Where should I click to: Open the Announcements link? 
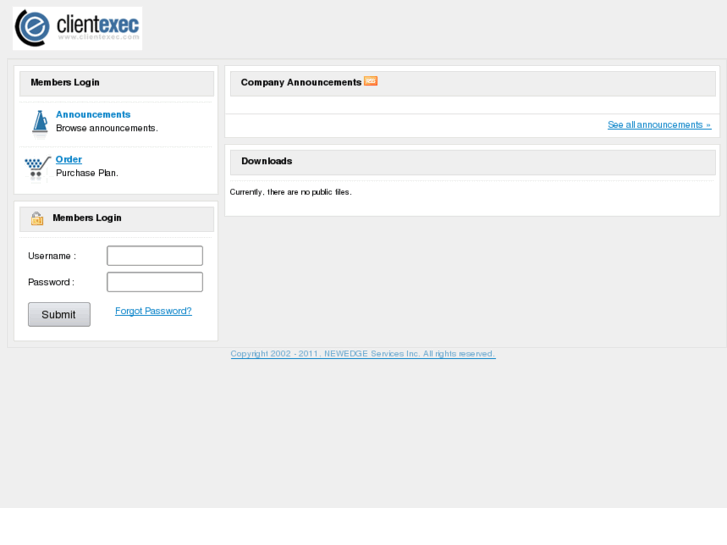click(x=93, y=115)
